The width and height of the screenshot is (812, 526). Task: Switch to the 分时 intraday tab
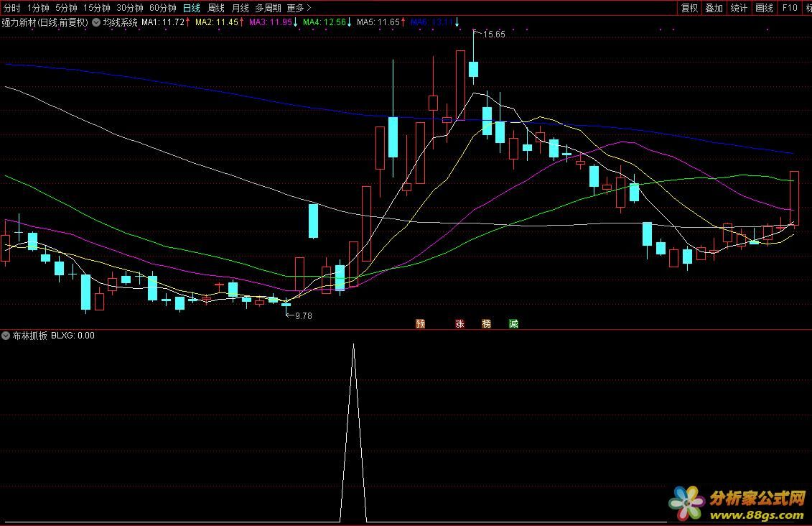point(11,8)
